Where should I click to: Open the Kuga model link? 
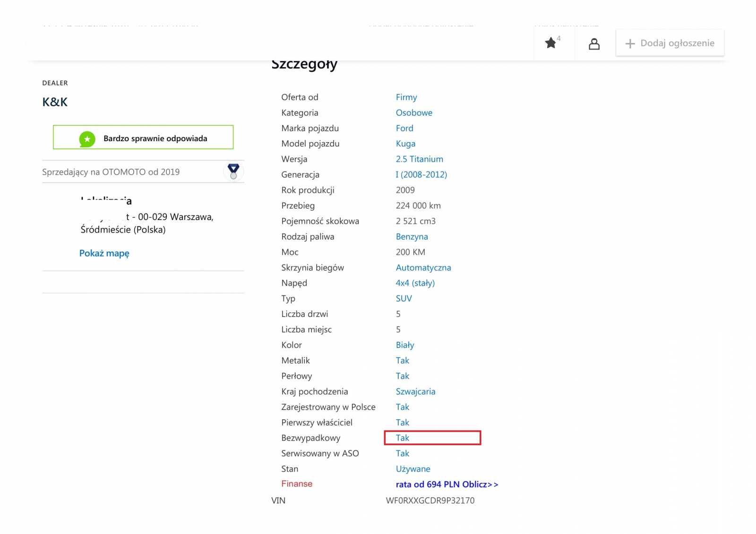(405, 144)
